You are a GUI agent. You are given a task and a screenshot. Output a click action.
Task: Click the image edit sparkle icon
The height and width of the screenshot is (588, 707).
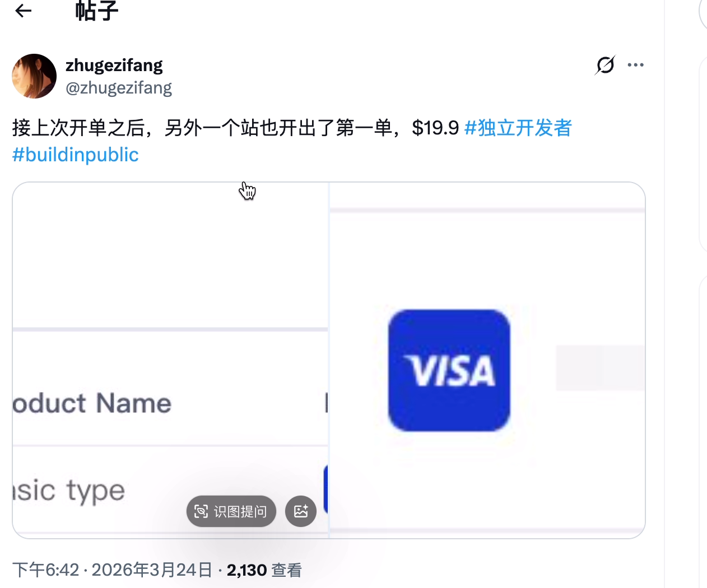click(x=301, y=511)
